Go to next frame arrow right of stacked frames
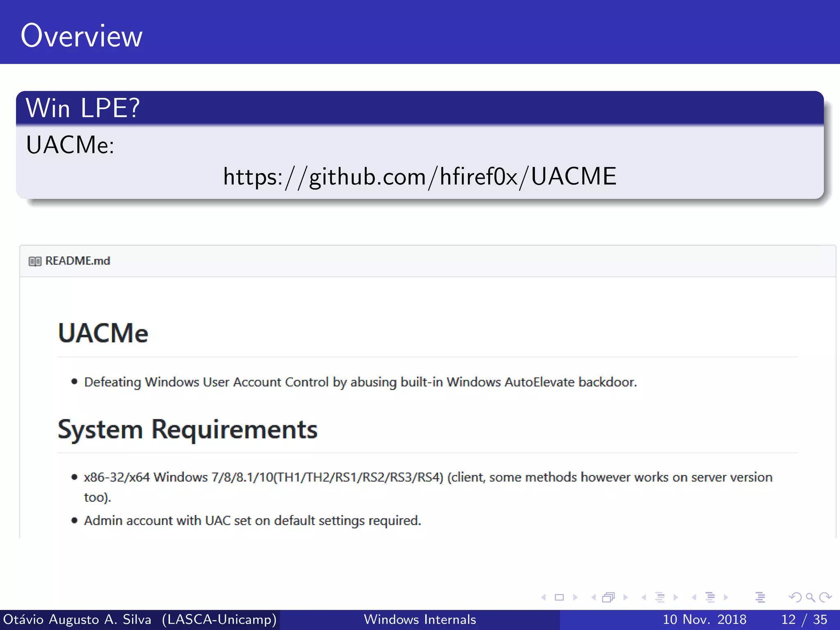The image size is (840, 630). coord(625,597)
